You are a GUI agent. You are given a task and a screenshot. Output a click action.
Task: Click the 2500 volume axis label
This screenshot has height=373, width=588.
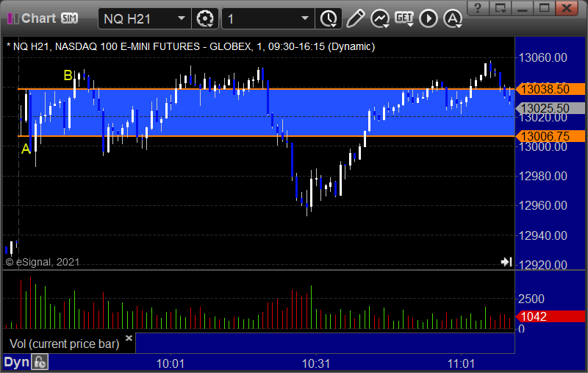[x=531, y=299]
